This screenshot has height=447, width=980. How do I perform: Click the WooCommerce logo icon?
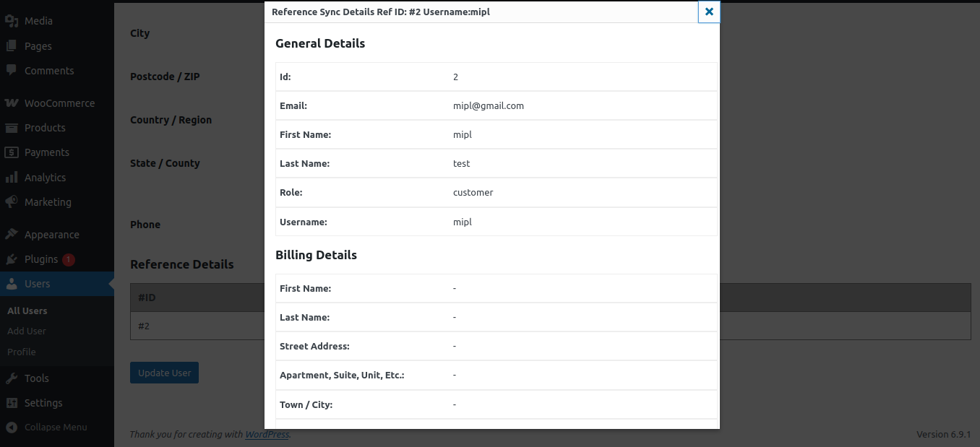click(x=12, y=103)
